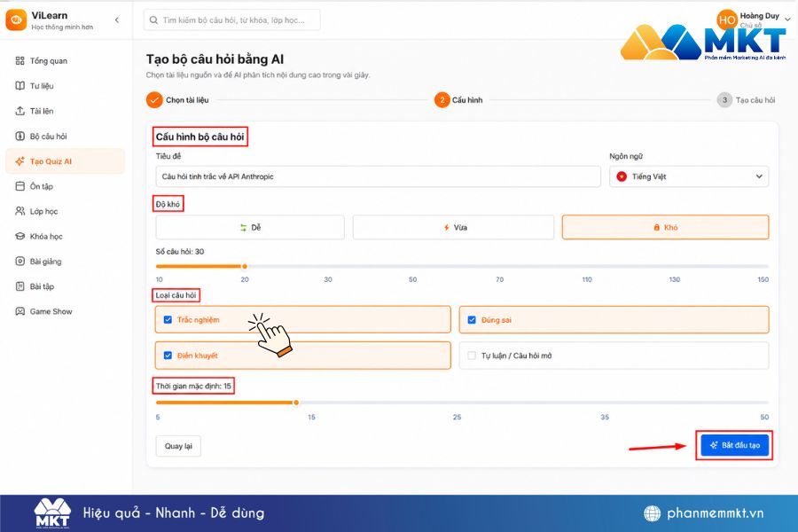Click the Khóa học graduation cap icon
This screenshot has height=532, width=798.
[x=20, y=236]
